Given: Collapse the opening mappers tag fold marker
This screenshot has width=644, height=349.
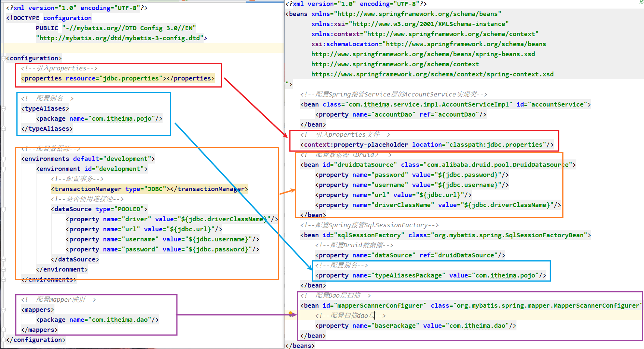Looking at the screenshot, I should click(3, 310).
